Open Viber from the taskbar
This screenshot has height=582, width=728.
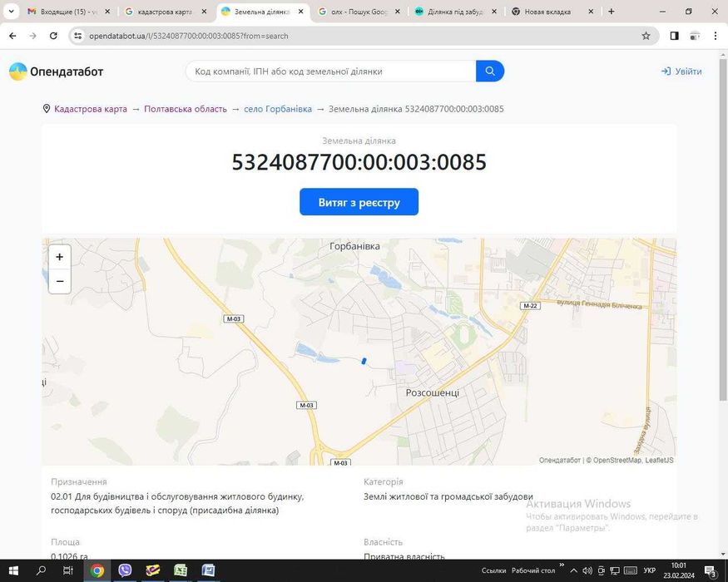(125, 570)
